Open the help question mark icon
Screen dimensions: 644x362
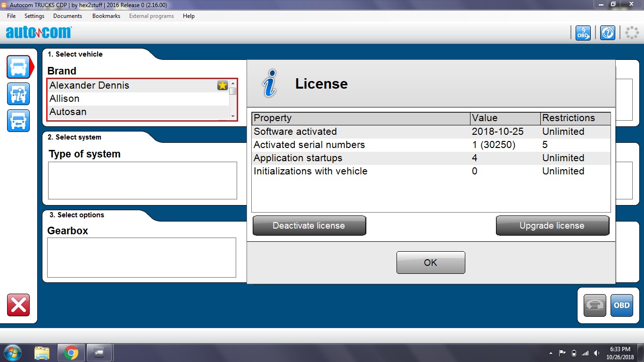point(608,33)
